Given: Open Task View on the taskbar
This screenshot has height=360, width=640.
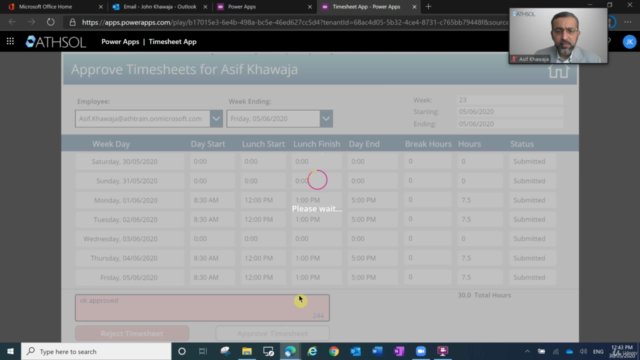Looking at the screenshot, I should pos(203,351).
